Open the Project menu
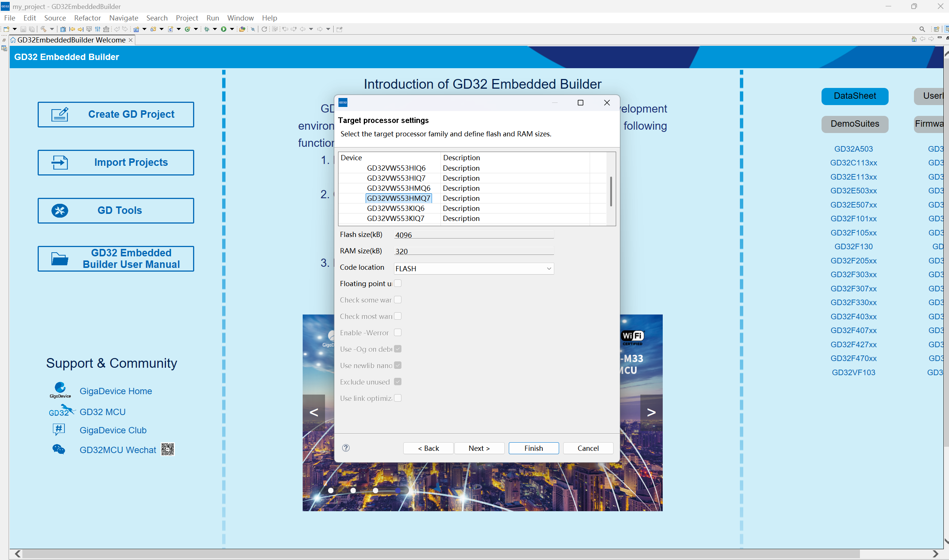949x560 pixels. [x=187, y=18]
